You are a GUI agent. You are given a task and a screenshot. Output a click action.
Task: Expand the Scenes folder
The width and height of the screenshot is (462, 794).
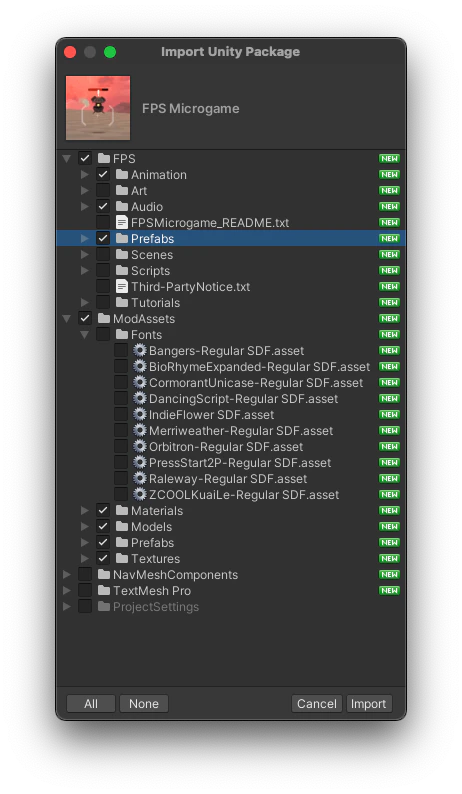(x=85, y=255)
